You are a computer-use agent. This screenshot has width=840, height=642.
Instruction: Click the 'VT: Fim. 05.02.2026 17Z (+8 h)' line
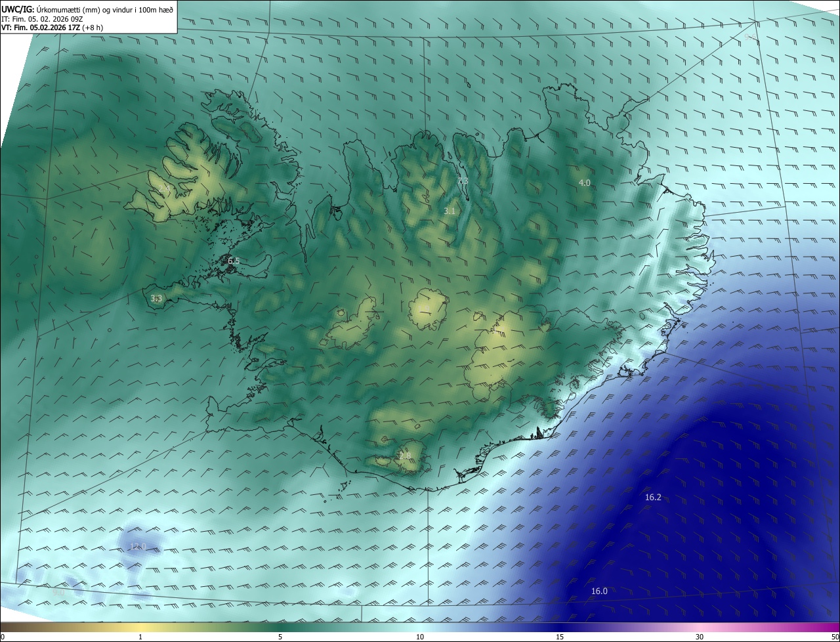click(x=52, y=28)
